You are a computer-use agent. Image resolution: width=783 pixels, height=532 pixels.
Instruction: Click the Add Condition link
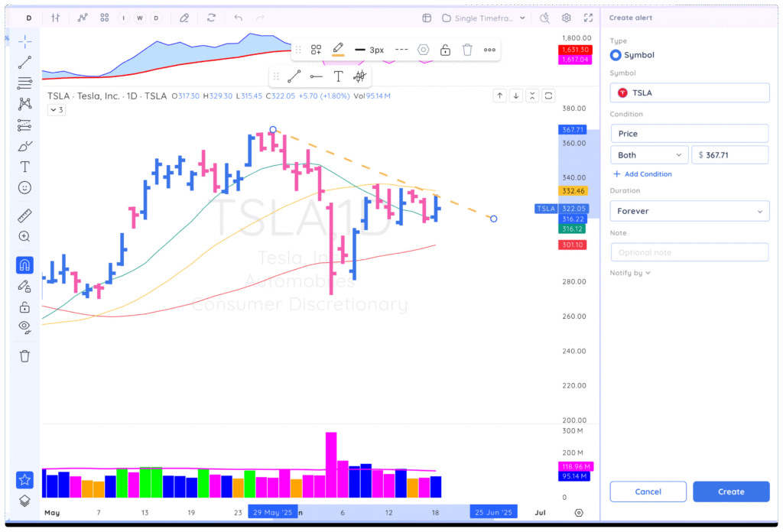tap(642, 174)
